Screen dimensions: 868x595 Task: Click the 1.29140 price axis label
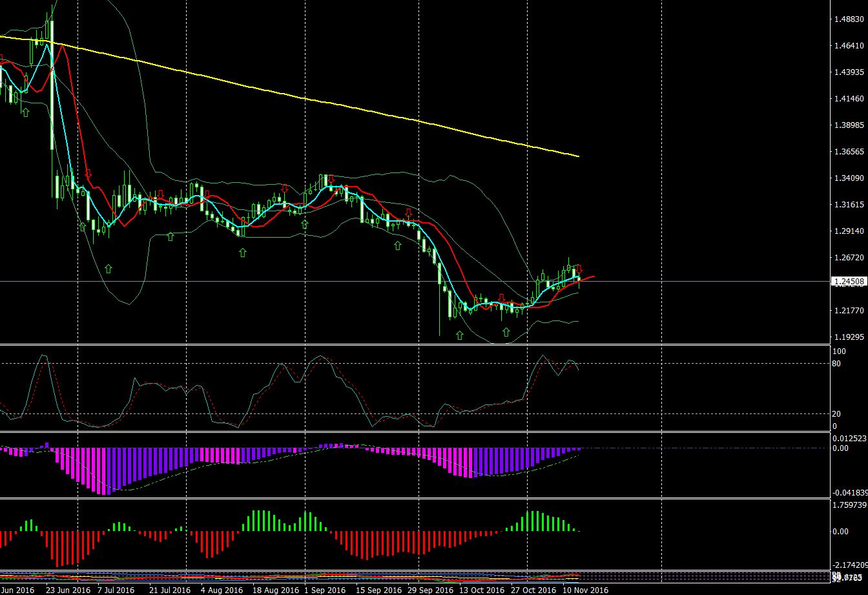point(849,231)
